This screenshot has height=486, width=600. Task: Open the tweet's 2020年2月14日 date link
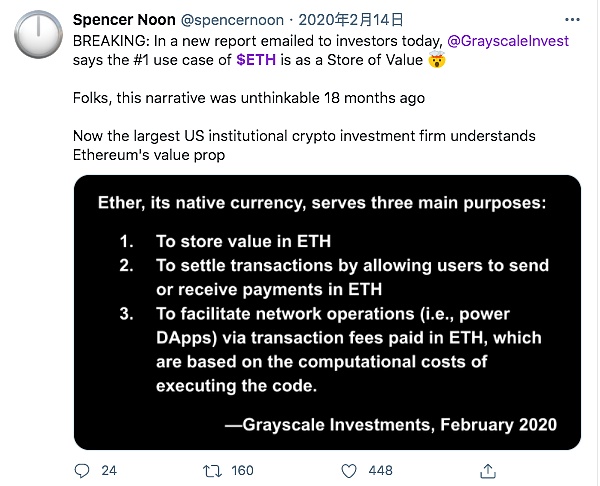[x=355, y=19]
